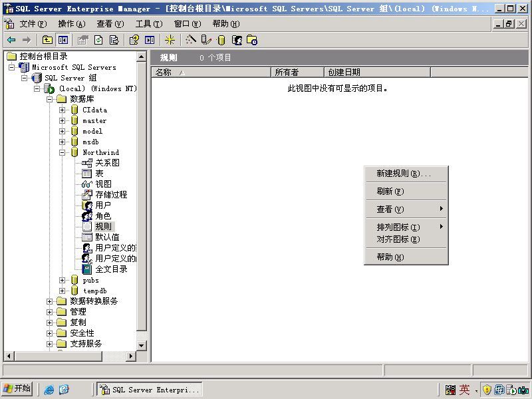Select 存储过程 node under Northwind

[111, 194]
